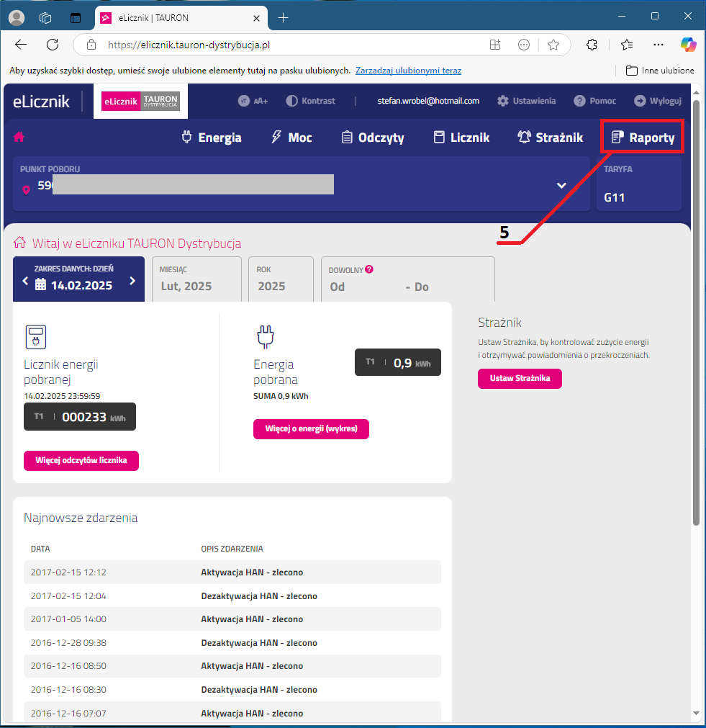This screenshot has width=706, height=728.
Task: Open the Licznik menu
Action: coord(462,138)
